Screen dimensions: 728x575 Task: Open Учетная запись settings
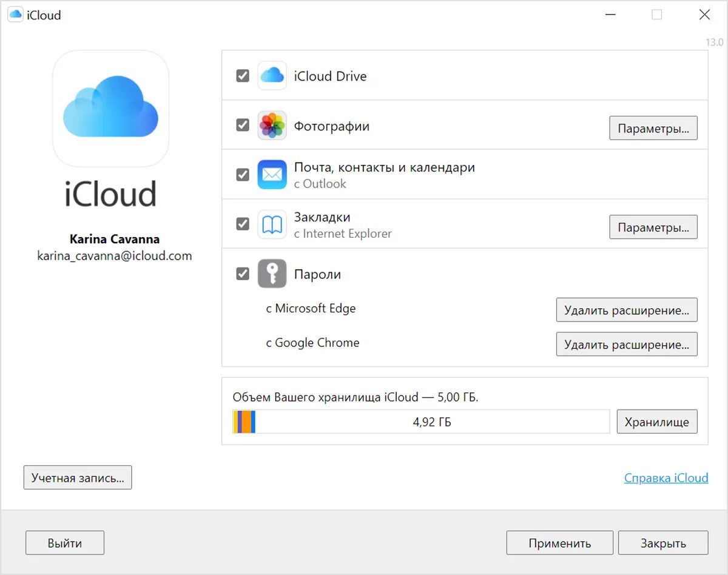(x=78, y=477)
